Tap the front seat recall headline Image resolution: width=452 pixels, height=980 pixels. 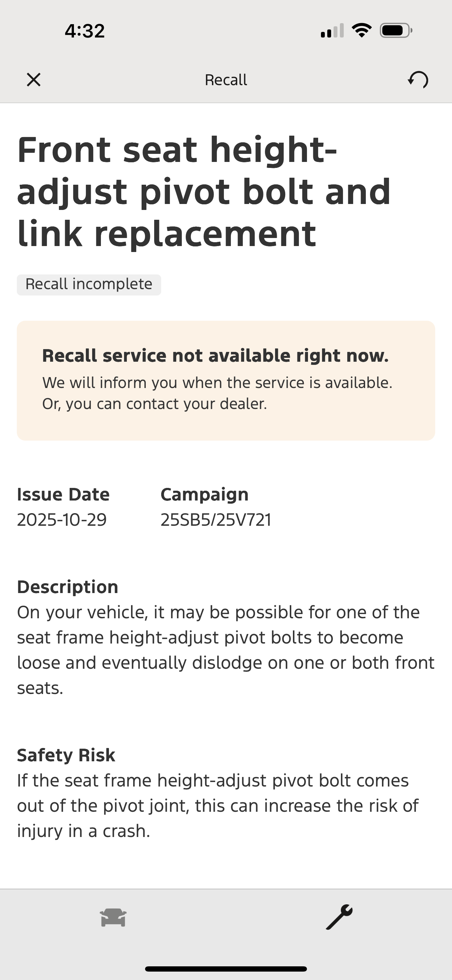click(204, 191)
